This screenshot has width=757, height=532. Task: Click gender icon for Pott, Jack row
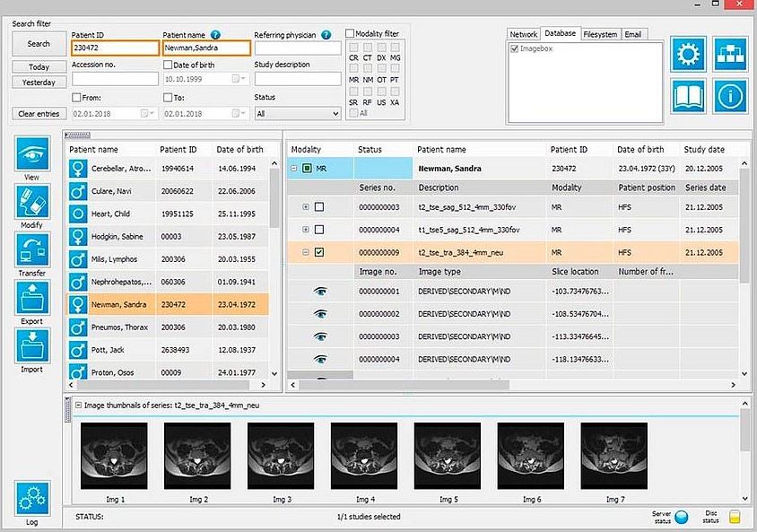click(x=78, y=350)
